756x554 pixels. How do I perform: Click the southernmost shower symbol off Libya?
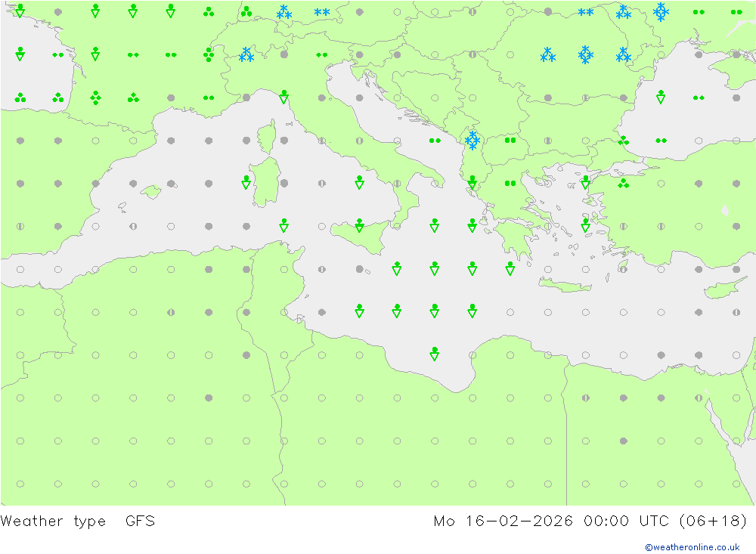pyautogui.click(x=435, y=354)
